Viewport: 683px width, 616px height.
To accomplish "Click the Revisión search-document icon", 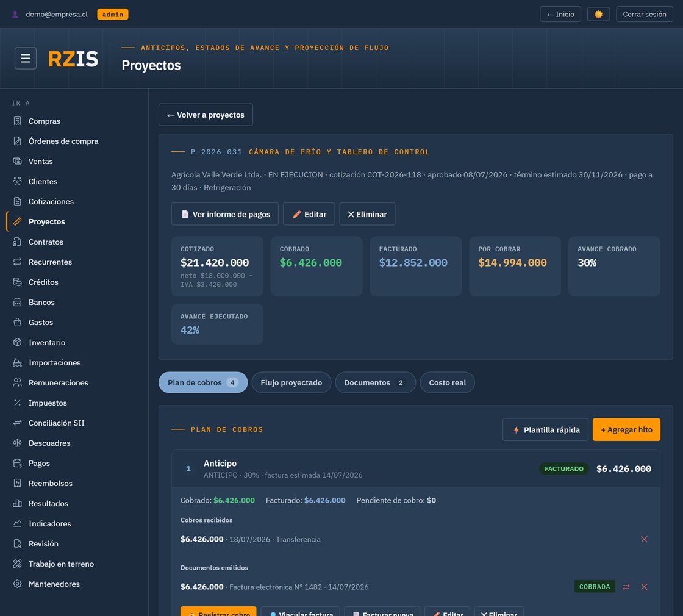I will coord(18,543).
